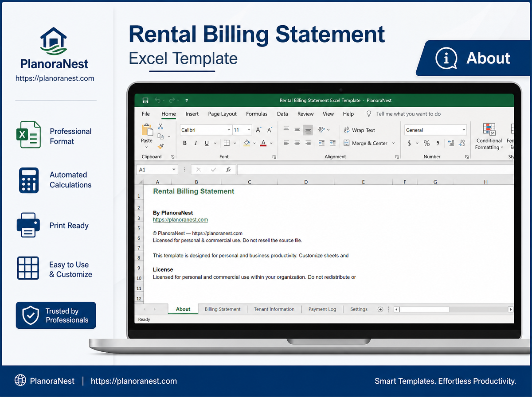The height and width of the screenshot is (397, 532).
Task: Open Font settings dialog launcher
Action: coord(274,157)
